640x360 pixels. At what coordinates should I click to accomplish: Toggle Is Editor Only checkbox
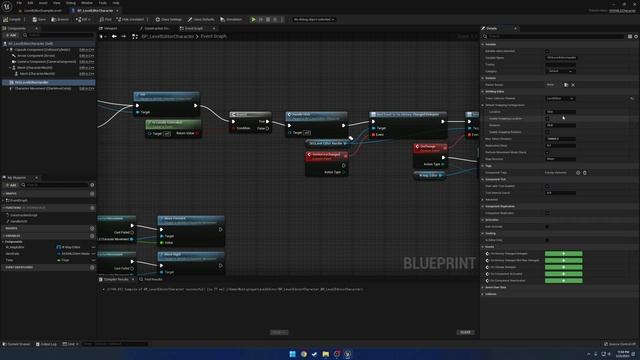click(547, 240)
